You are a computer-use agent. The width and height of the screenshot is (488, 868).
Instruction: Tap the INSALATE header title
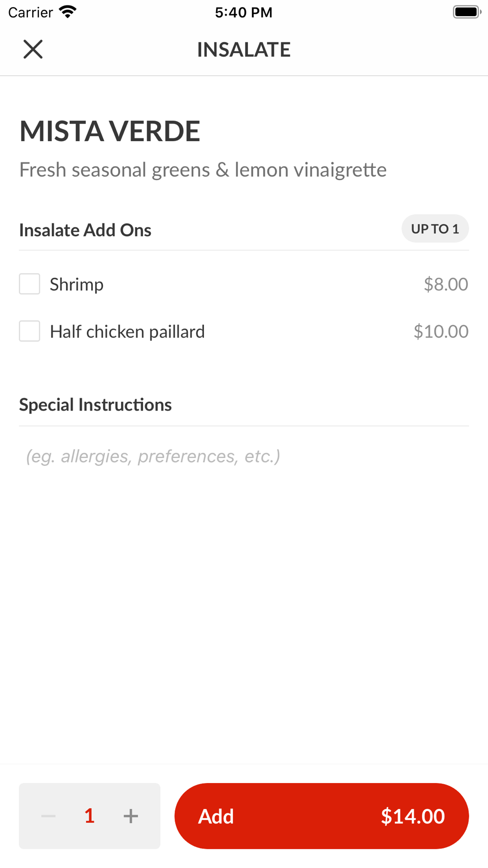[244, 49]
